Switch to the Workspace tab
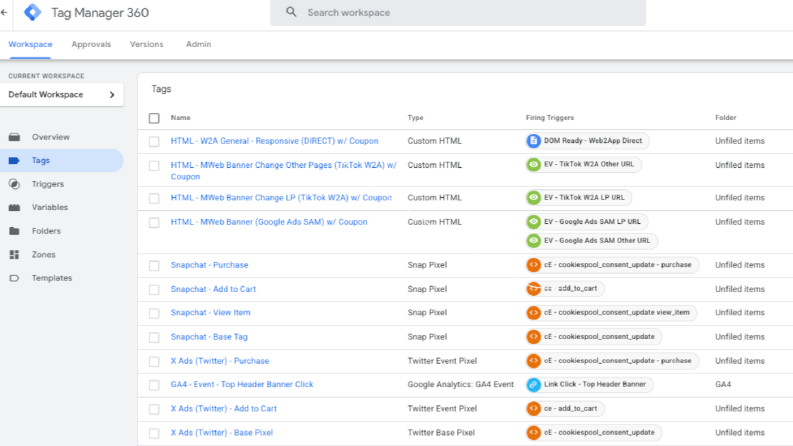 30,44
